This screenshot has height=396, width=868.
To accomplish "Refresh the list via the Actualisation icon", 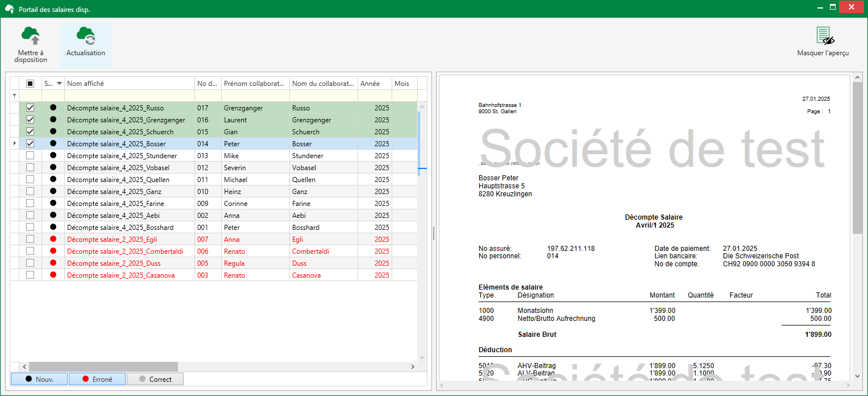I will pyautogui.click(x=85, y=35).
